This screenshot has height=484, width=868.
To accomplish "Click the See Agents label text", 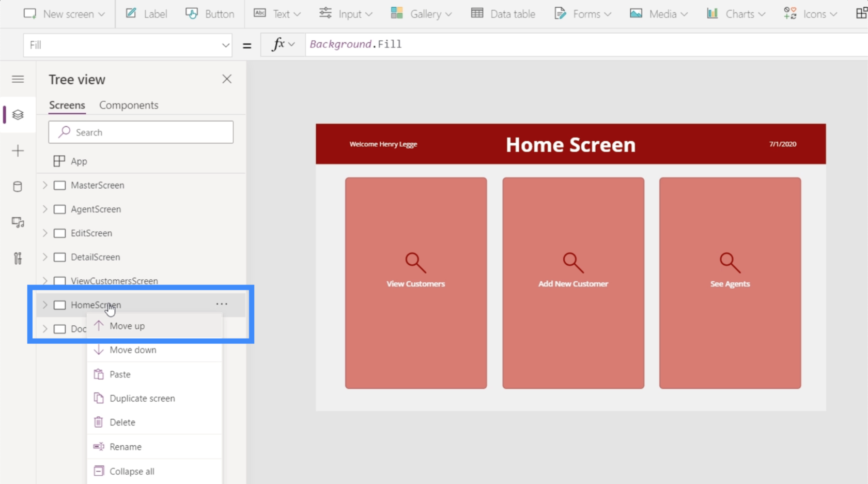I will coord(730,284).
